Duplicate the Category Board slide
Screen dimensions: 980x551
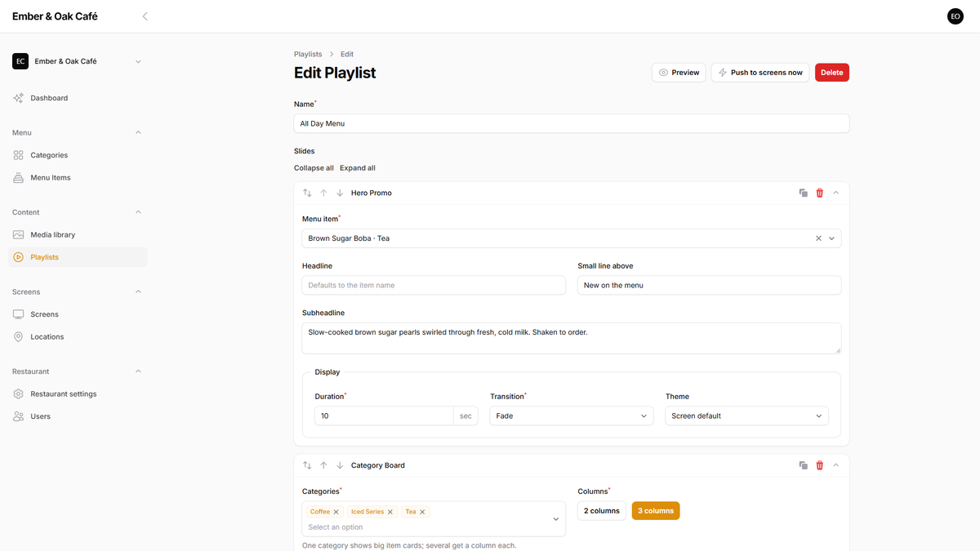(x=804, y=465)
